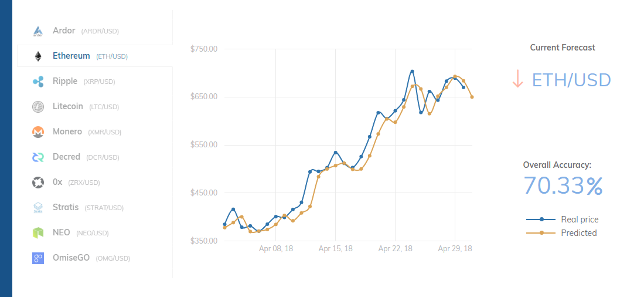The height and width of the screenshot is (297, 644).
Task: Click the green NEO icon
Action: 38,233
